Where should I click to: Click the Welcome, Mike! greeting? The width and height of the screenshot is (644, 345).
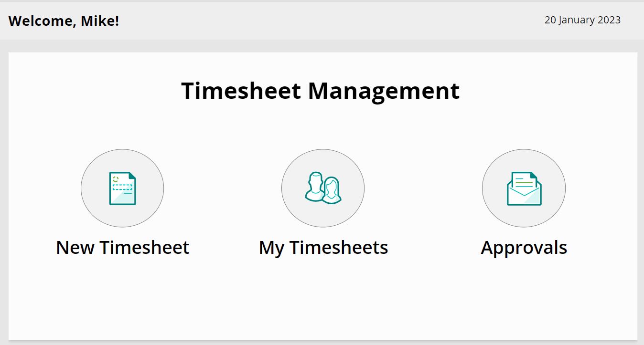[64, 21]
